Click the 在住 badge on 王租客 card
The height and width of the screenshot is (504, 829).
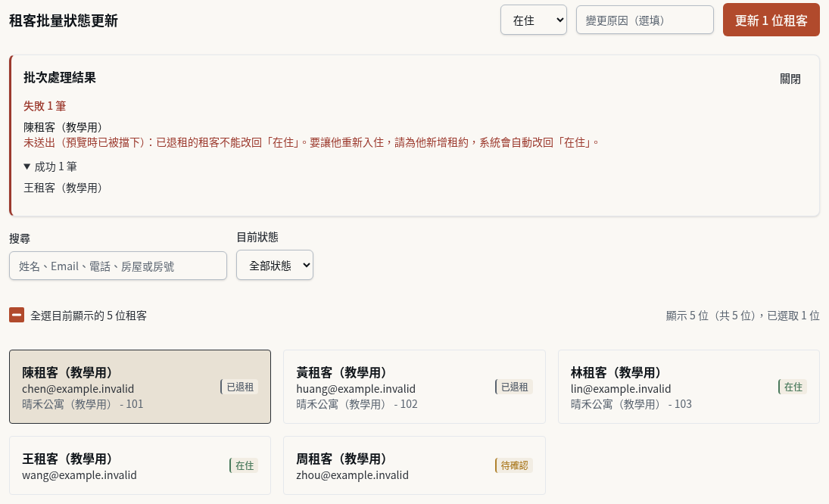[243, 465]
